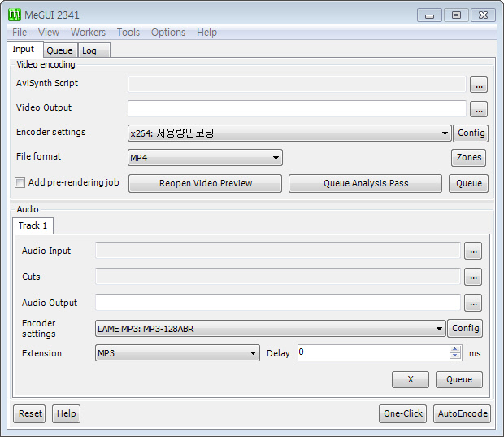Click the Cuts path field

click(x=278, y=277)
